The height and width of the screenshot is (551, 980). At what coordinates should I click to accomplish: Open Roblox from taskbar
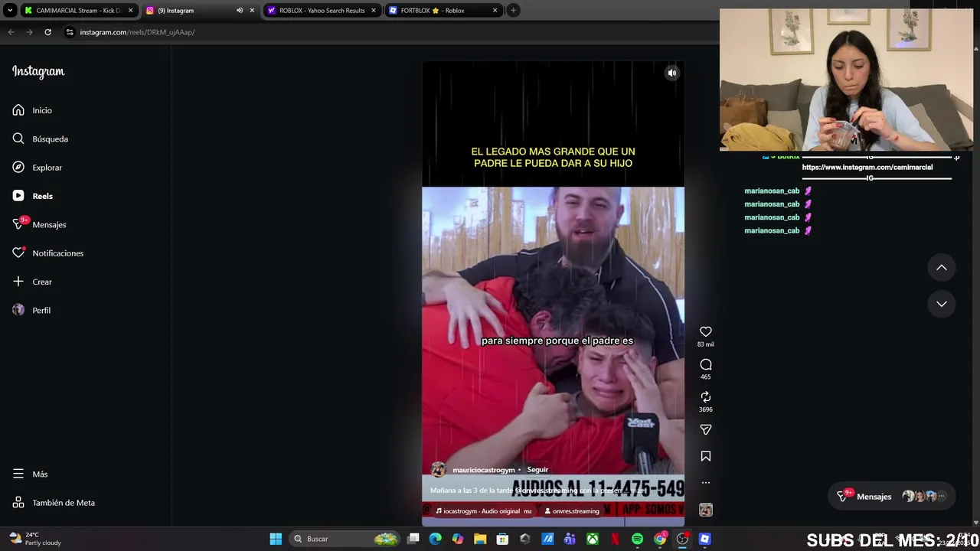click(704, 539)
